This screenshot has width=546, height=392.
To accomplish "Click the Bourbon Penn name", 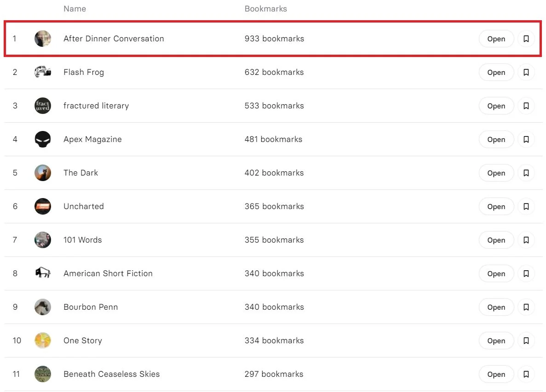I will (91, 307).
